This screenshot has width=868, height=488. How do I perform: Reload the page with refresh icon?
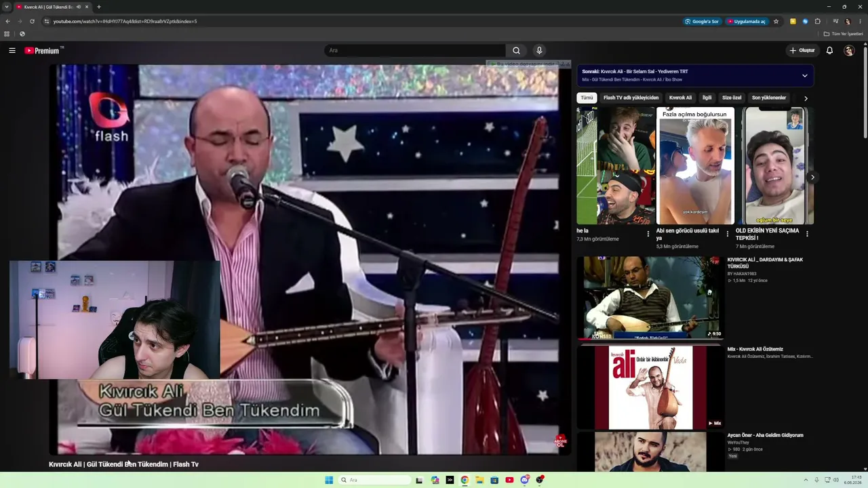(x=32, y=21)
